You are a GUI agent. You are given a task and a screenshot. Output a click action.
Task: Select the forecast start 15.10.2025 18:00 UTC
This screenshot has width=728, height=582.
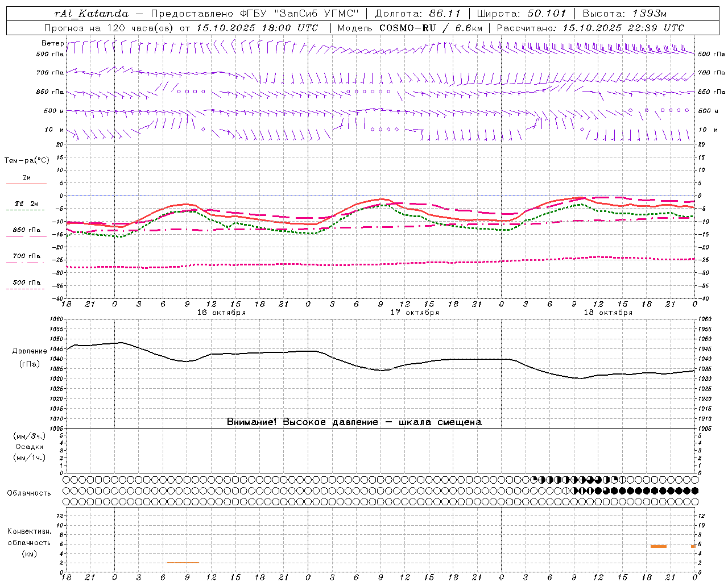(x=257, y=28)
